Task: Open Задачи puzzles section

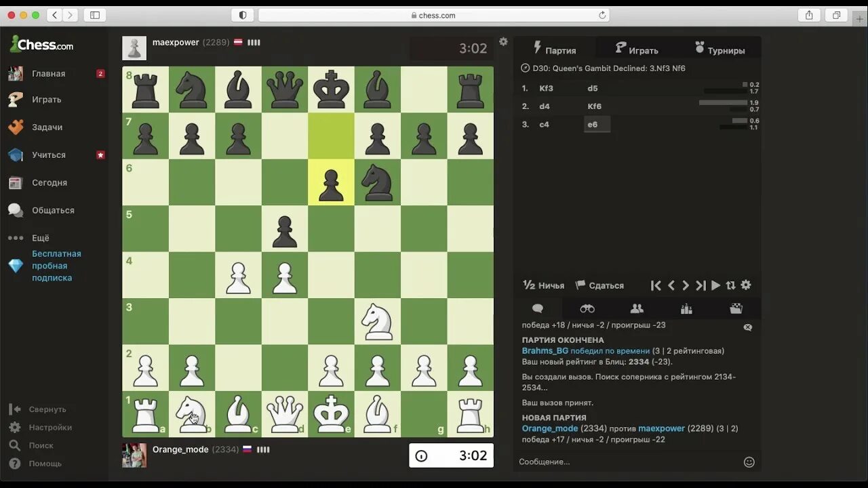Action: (47, 127)
